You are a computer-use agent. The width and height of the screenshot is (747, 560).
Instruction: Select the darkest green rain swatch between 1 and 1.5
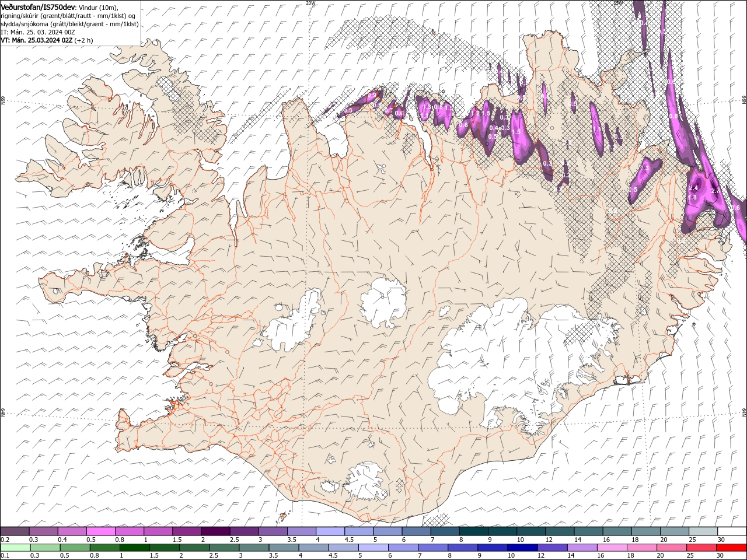(135, 548)
